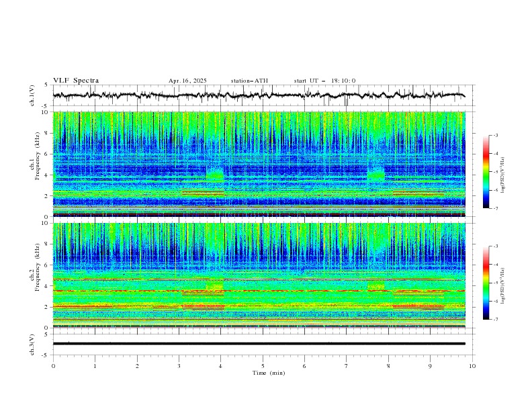Viewport: 532px width, 411px height.
Task: Click the ch.1 color scale bar
Action: 486,172
